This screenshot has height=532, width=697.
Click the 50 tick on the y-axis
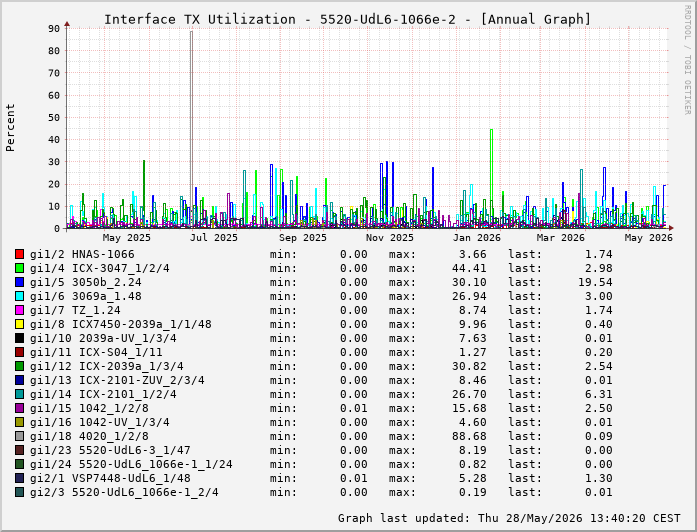[x=54, y=117]
